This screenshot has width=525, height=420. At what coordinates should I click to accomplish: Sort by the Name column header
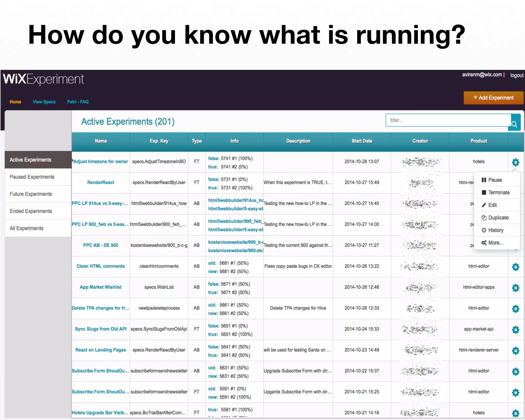click(x=101, y=141)
